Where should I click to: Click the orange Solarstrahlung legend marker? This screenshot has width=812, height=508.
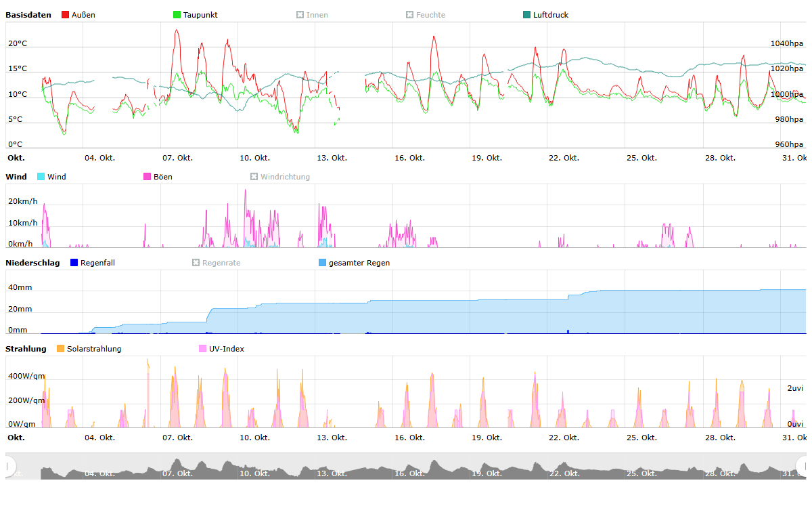[61, 349]
